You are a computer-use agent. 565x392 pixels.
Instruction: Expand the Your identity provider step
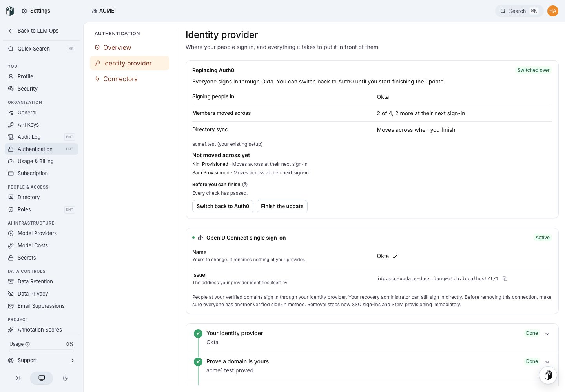[x=547, y=334]
